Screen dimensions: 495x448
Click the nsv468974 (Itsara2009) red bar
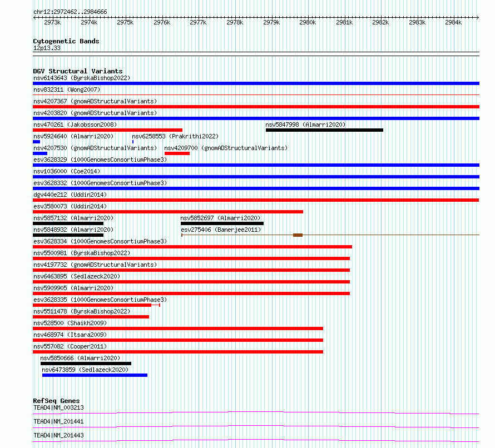coord(178,340)
